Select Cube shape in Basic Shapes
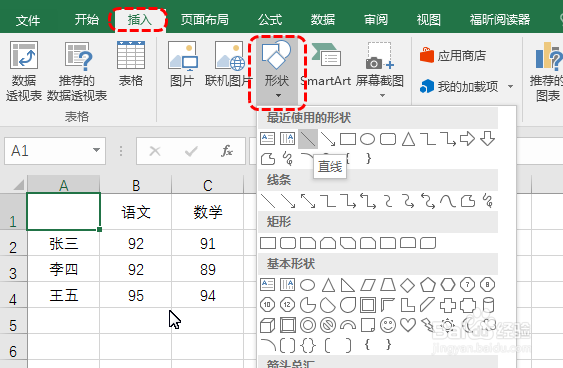Viewport: 563px width, 368px height. tap(267, 326)
